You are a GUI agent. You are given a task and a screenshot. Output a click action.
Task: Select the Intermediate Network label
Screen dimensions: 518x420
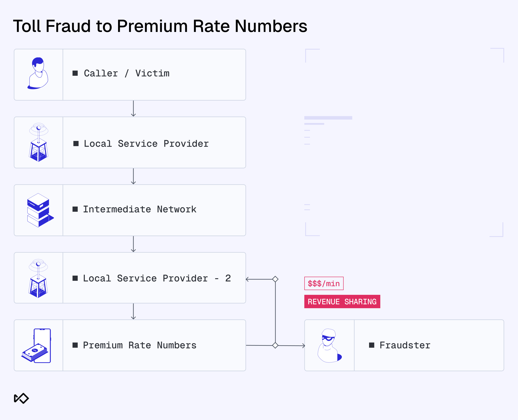click(140, 209)
